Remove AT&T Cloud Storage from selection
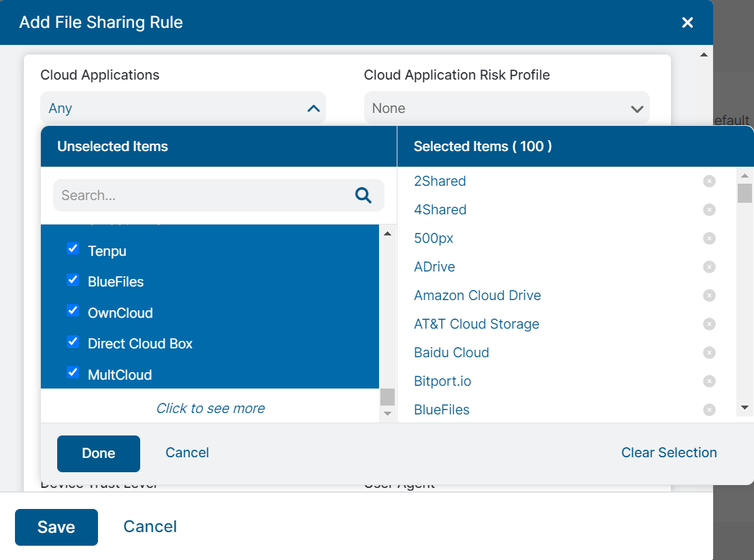Image resolution: width=754 pixels, height=560 pixels. coord(709,324)
